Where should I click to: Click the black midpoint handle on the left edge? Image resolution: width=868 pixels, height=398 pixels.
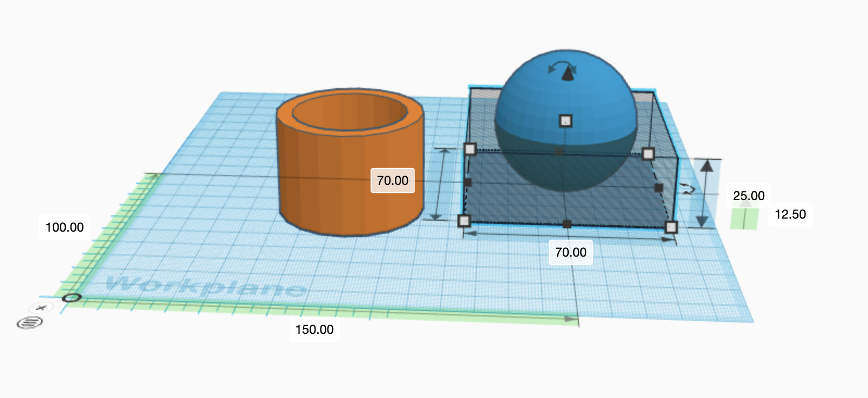click(468, 182)
